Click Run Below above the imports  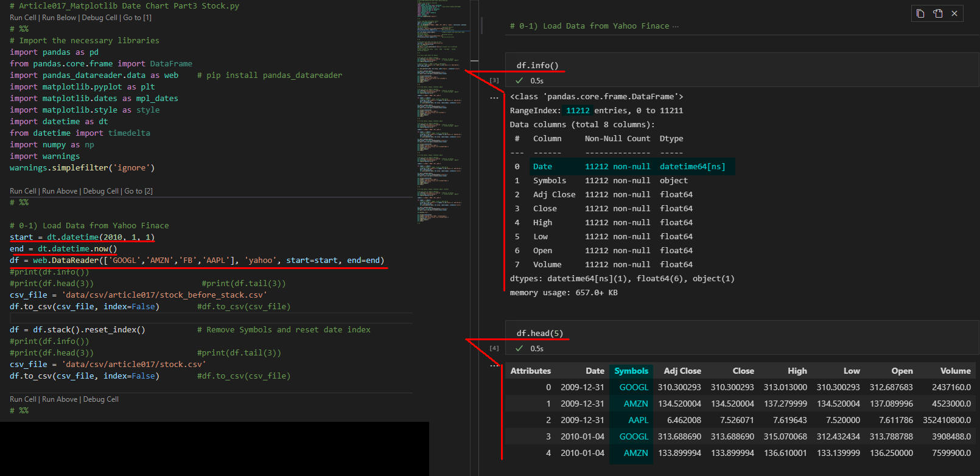(59, 18)
